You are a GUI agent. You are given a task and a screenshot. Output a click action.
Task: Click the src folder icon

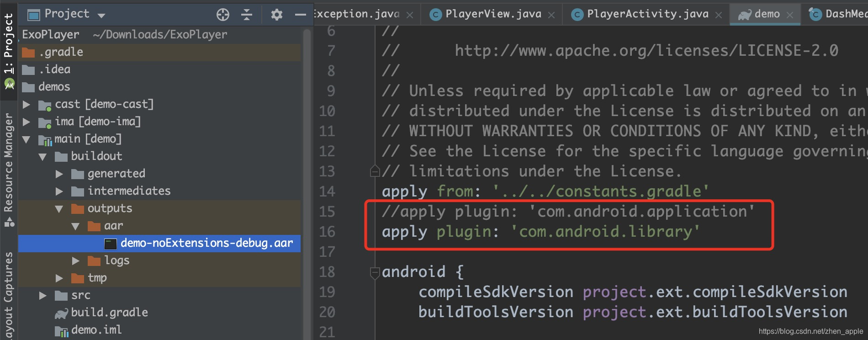(61, 296)
